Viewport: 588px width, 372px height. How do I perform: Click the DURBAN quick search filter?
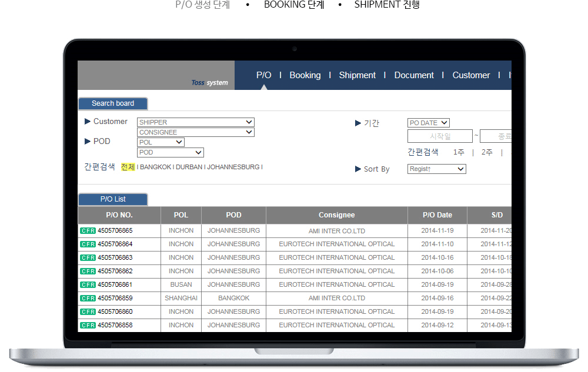189,167
